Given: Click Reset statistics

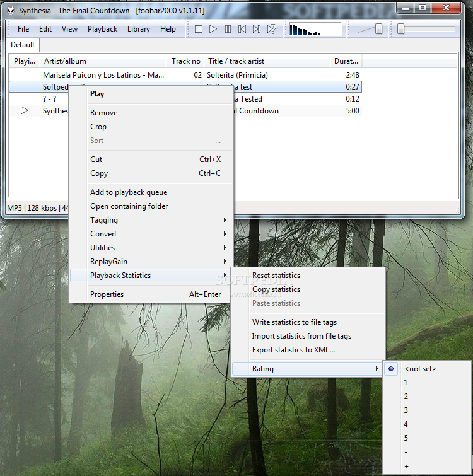Looking at the screenshot, I should pyautogui.click(x=308, y=276).
